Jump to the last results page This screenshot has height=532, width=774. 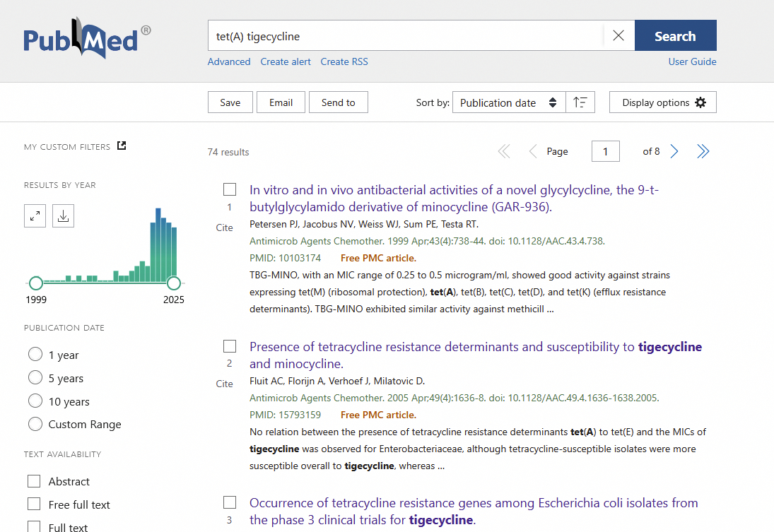click(x=703, y=151)
